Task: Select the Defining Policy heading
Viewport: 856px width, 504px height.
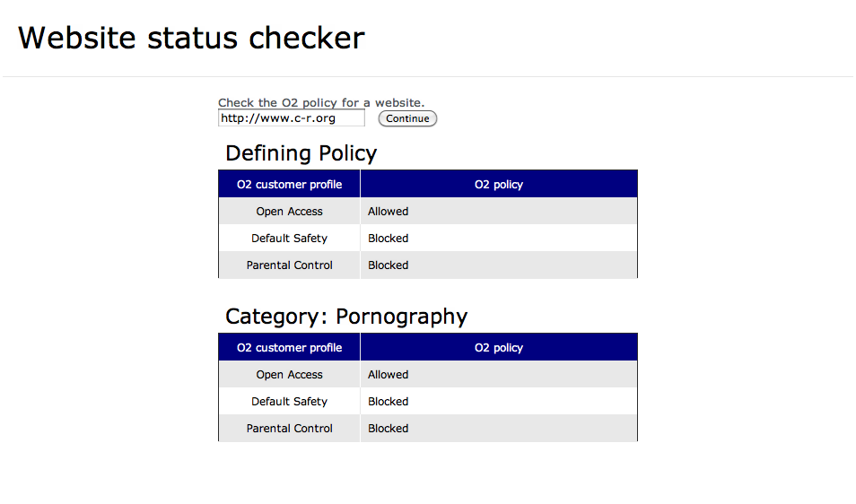Action: tap(301, 153)
